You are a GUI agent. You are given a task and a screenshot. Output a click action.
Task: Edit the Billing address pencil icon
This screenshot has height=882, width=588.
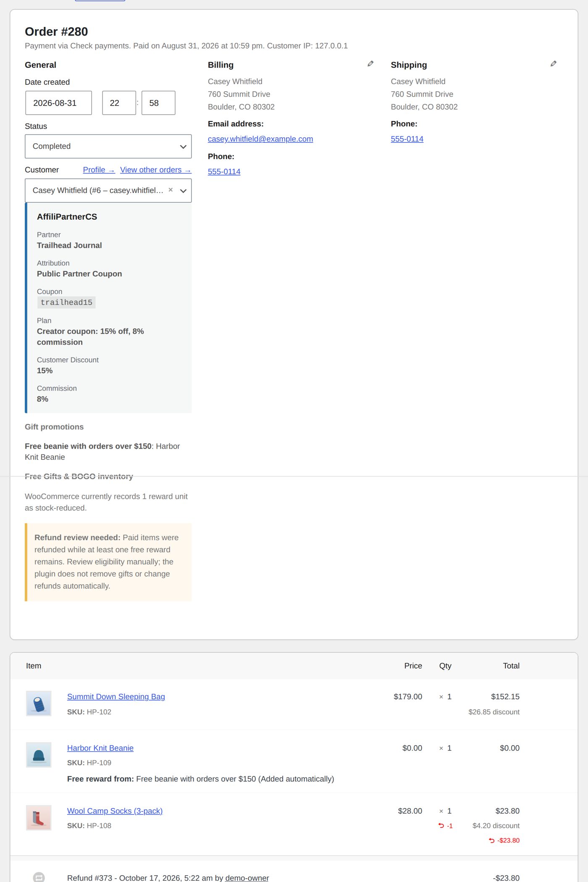[370, 64]
